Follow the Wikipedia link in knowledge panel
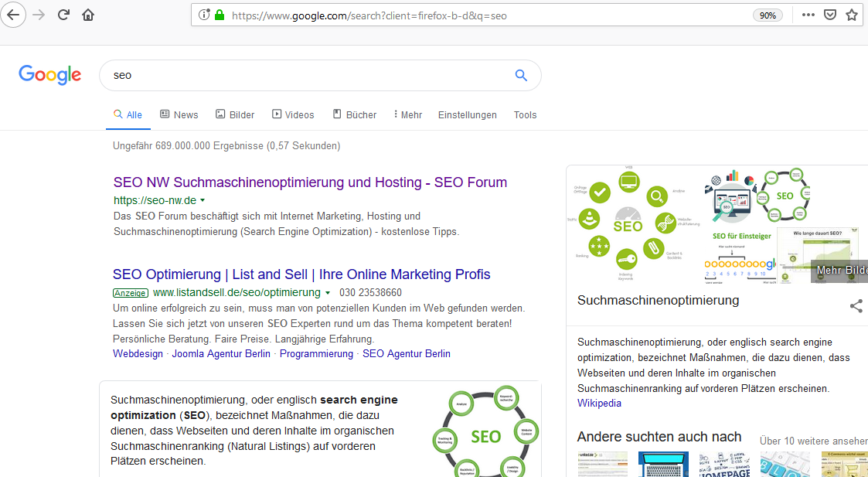Viewport: 868px width, 477px height. point(599,403)
